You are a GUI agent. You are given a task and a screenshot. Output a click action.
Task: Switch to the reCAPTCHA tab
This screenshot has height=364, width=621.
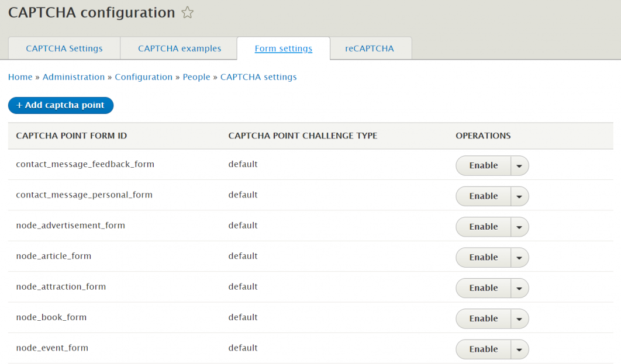click(x=370, y=48)
